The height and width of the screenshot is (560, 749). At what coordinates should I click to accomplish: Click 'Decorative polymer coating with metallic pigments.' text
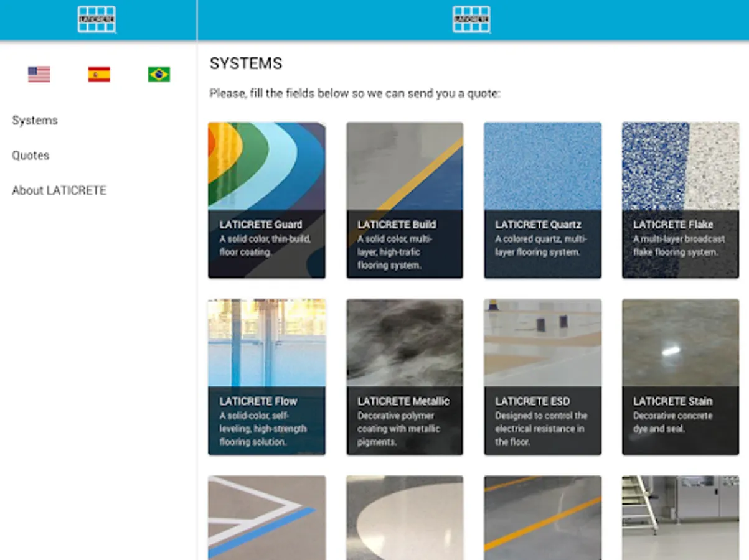(x=398, y=429)
